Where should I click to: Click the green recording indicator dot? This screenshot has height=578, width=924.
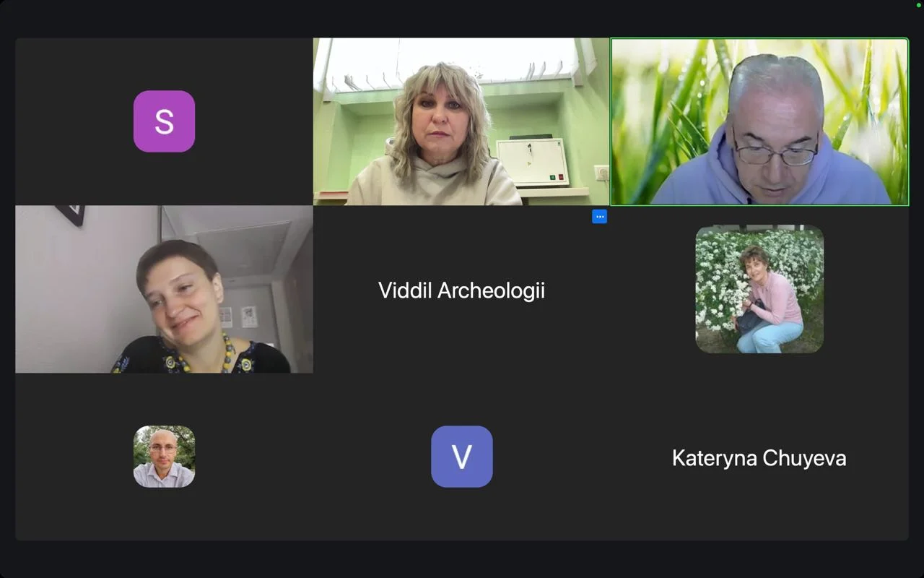click(x=918, y=5)
